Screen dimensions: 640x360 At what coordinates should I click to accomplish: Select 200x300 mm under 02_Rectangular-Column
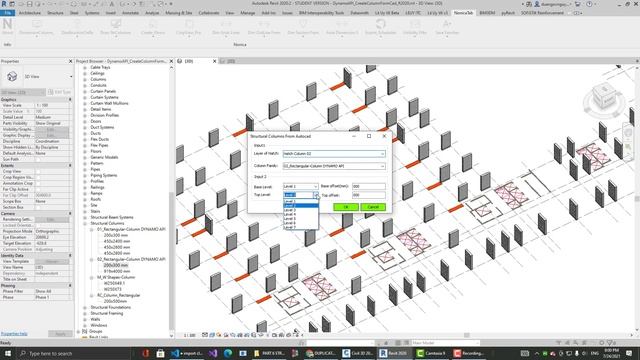coord(116,265)
